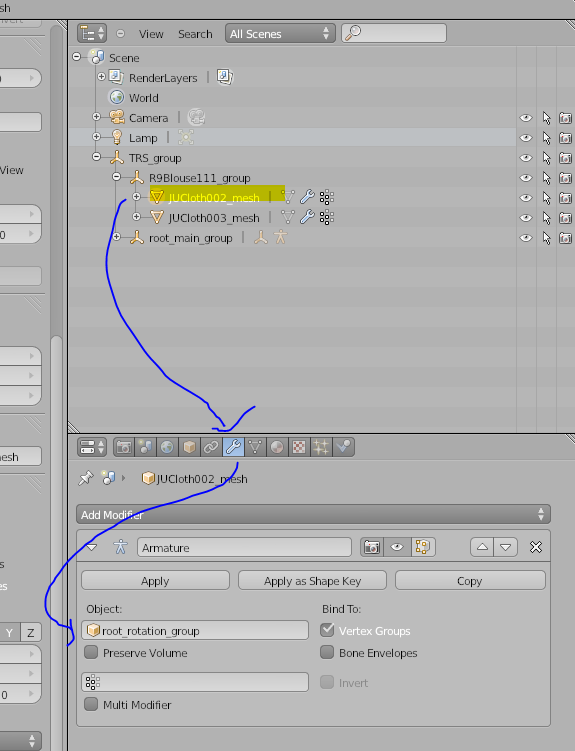Move Armature modifier up in stack
This screenshot has height=751, width=575.
(482, 547)
